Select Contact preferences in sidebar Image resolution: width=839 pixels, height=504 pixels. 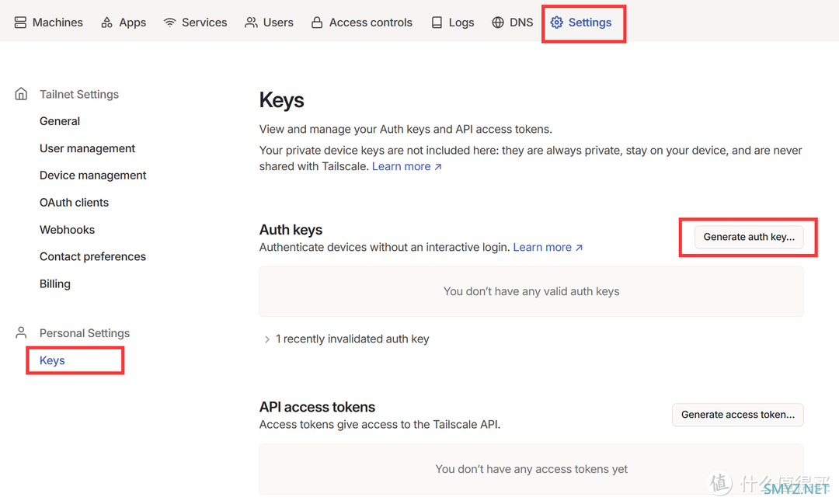pos(92,257)
